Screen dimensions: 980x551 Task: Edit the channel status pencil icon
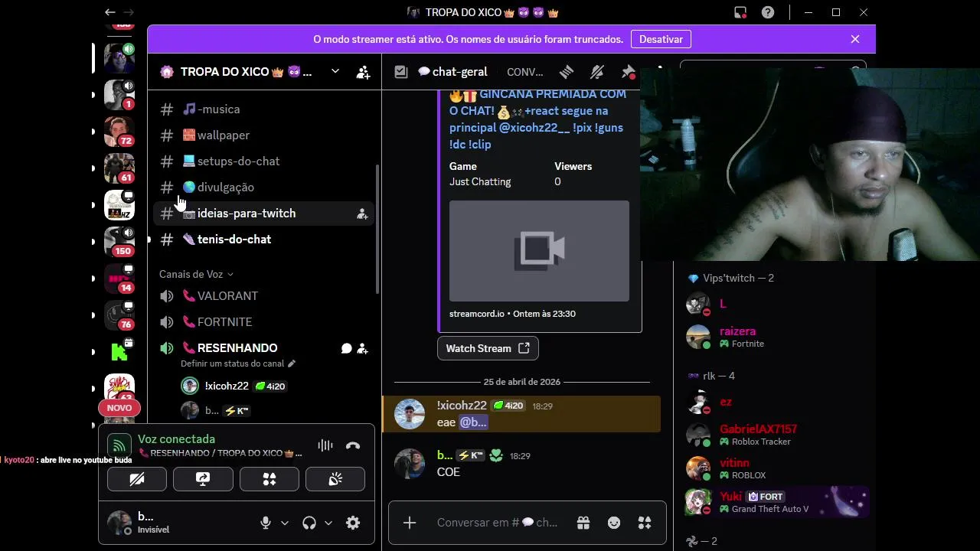tap(292, 364)
